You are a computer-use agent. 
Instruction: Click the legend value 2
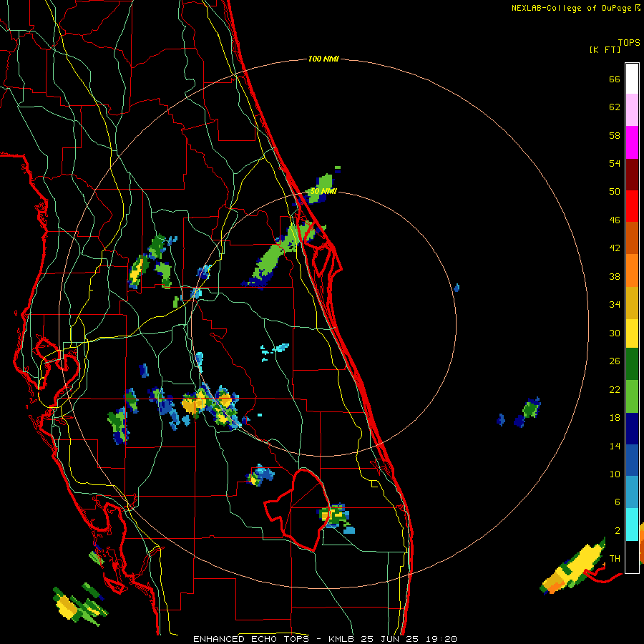coord(617,531)
